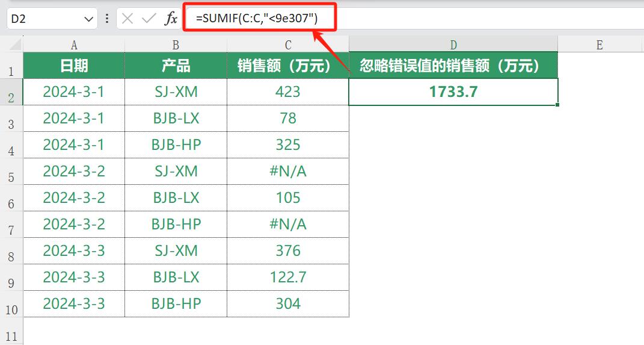Click the 产品 header cell
This screenshot has height=345, width=644.
click(x=176, y=66)
